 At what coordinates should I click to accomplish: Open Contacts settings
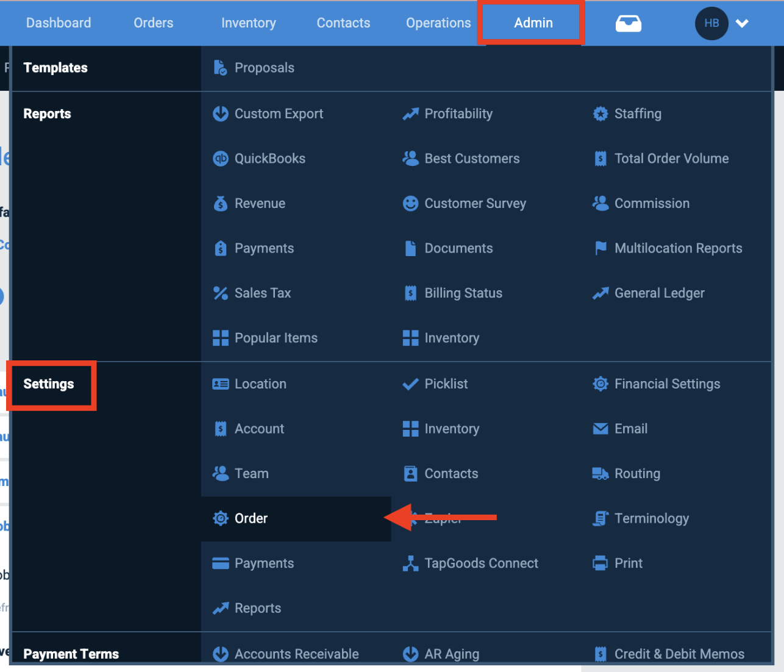click(x=451, y=474)
